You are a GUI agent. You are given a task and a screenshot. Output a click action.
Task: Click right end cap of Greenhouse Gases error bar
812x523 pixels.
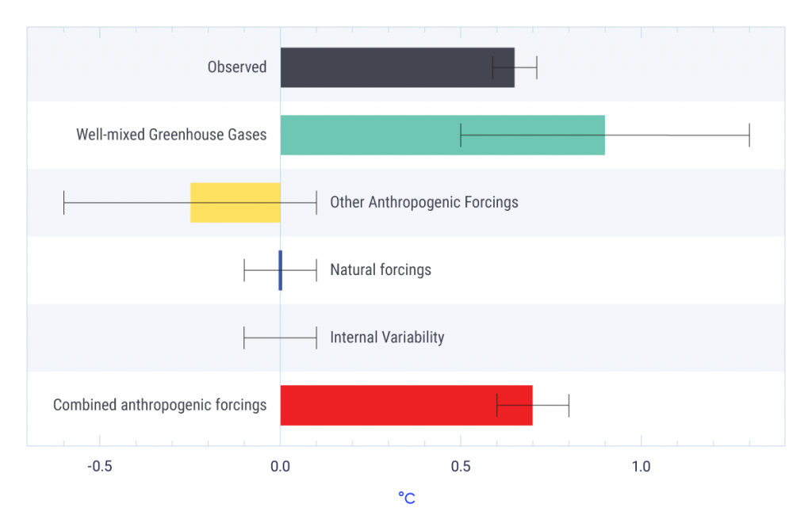[749, 135]
